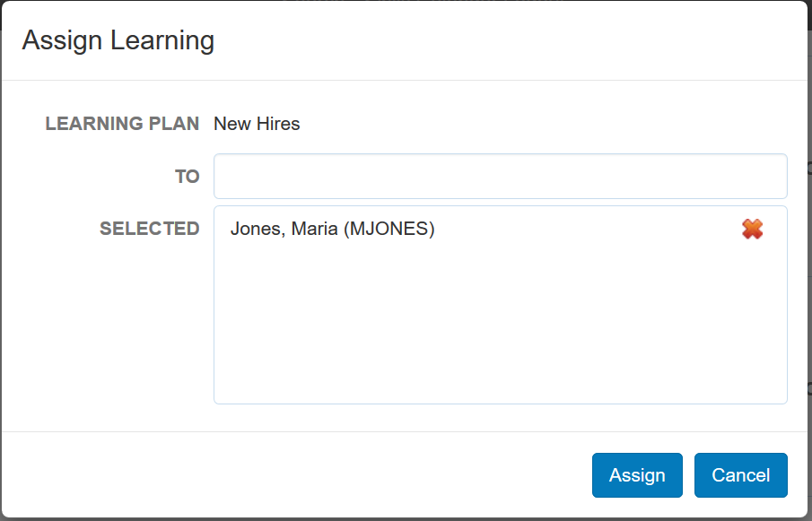Cancel the Assign Learning dialog

(740, 475)
